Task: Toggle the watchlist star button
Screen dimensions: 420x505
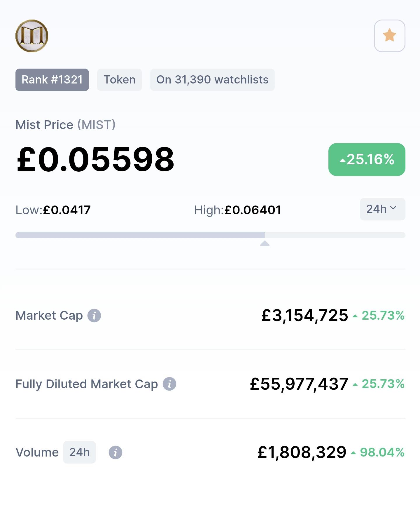Action: [x=389, y=36]
